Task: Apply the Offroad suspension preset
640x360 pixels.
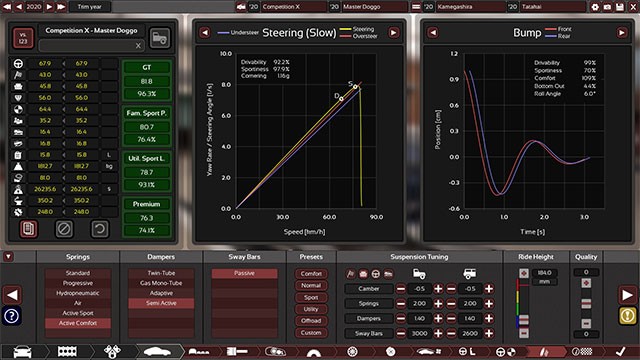Action: pyautogui.click(x=311, y=321)
